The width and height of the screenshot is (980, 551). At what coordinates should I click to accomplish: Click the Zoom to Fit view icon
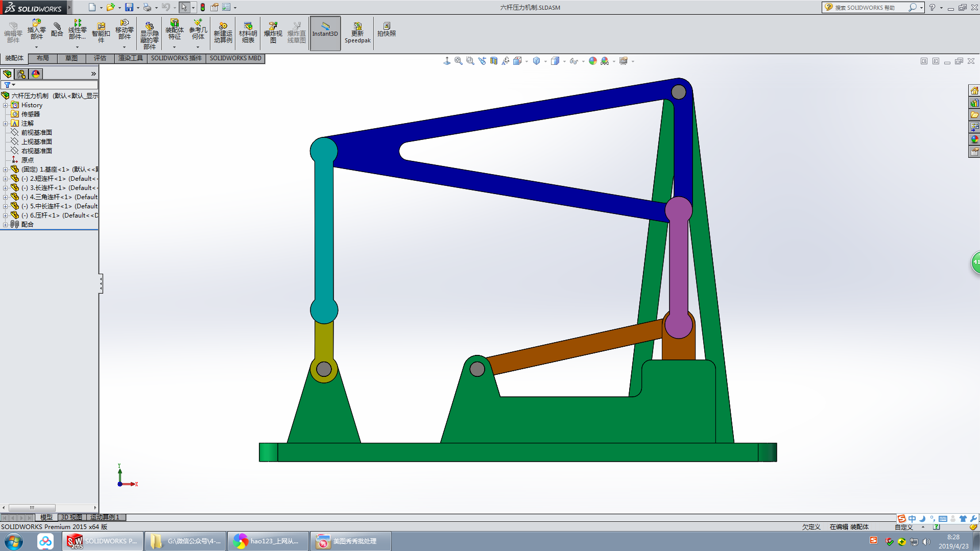[459, 61]
